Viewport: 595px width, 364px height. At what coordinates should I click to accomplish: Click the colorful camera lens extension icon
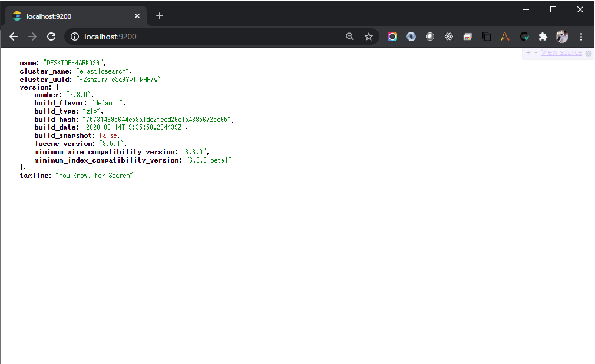point(392,37)
